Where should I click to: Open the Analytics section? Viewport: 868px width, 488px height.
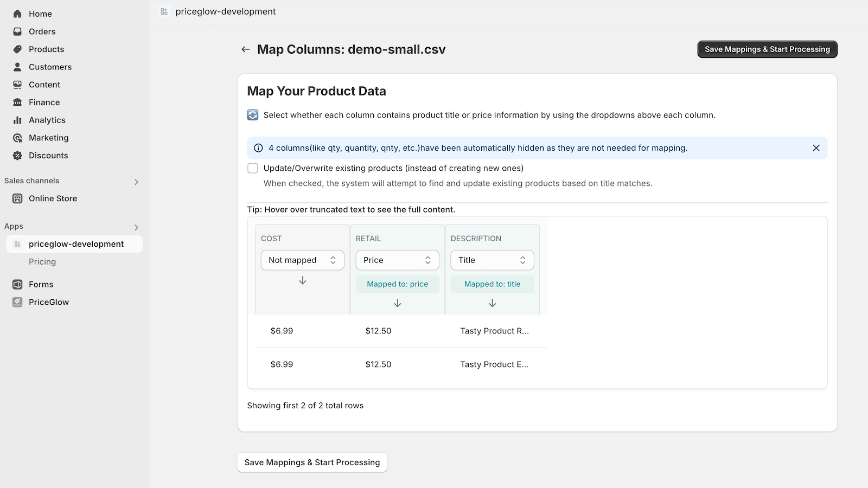(x=47, y=120)
